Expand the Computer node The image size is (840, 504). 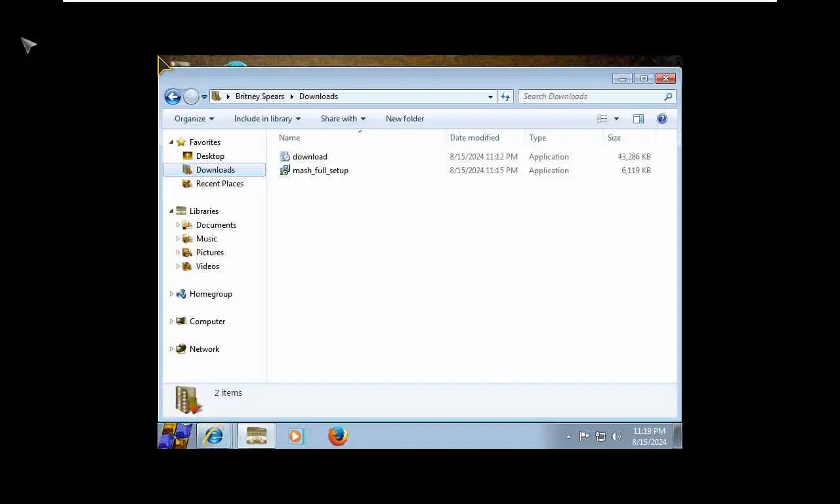pyautogui.click(x=171, y=322)
